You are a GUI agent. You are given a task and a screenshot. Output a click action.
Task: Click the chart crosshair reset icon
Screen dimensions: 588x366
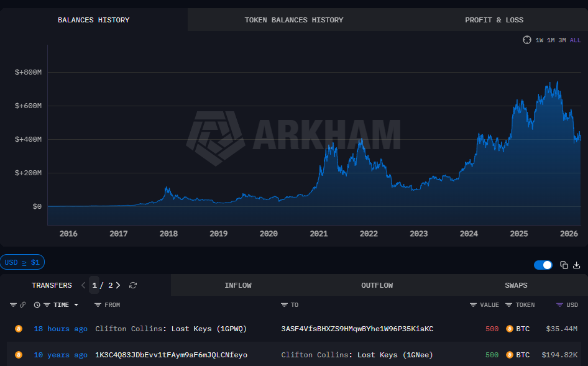[x=527, y=40]
